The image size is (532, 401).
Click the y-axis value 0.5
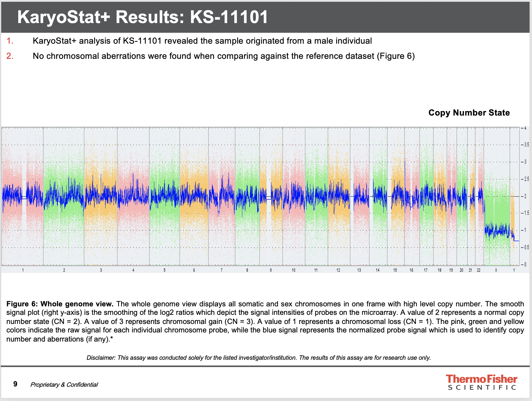pos(527,248)
